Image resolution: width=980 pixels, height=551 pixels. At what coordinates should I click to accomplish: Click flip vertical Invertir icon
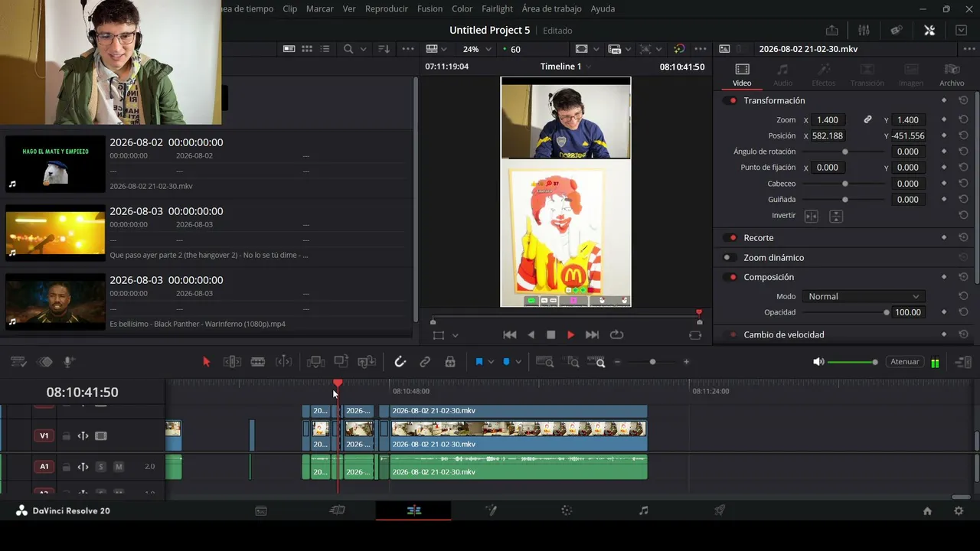836,217
